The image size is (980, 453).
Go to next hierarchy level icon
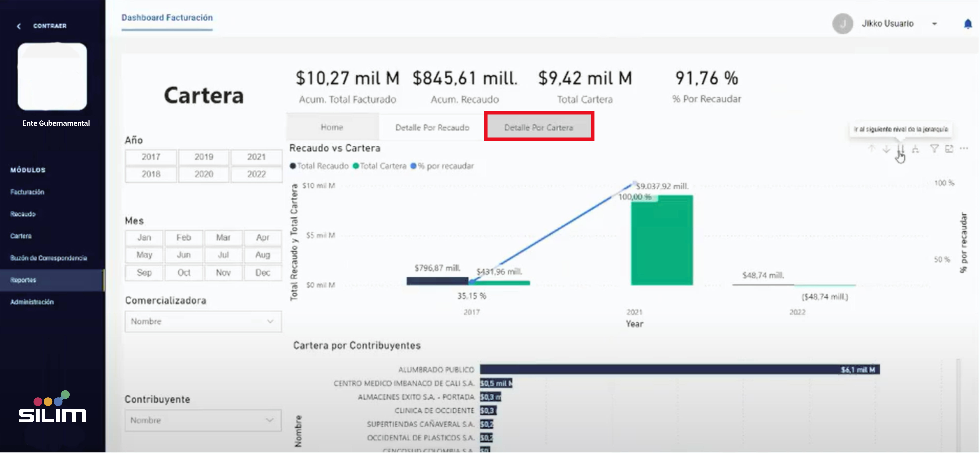tap(901, 149)
